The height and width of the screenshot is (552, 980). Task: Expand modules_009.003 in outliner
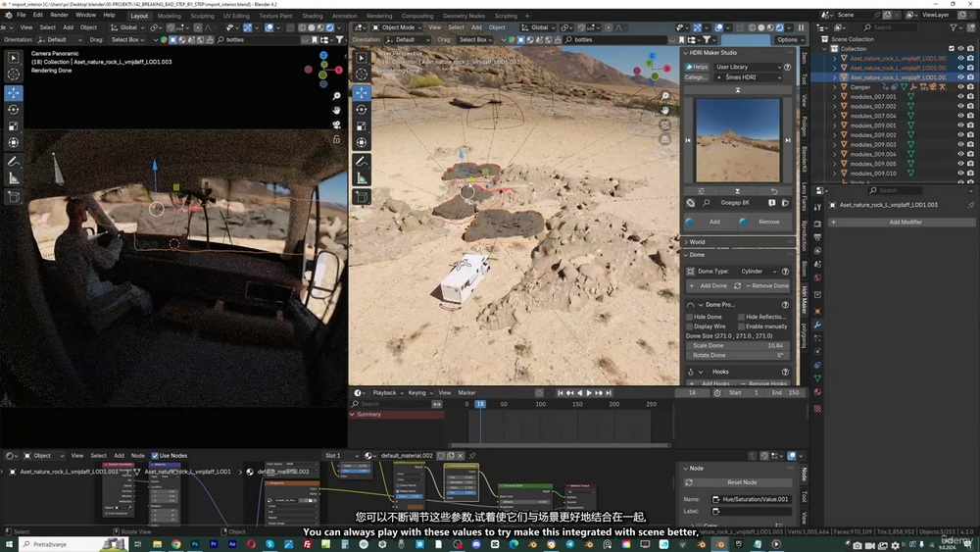point(834,144)
